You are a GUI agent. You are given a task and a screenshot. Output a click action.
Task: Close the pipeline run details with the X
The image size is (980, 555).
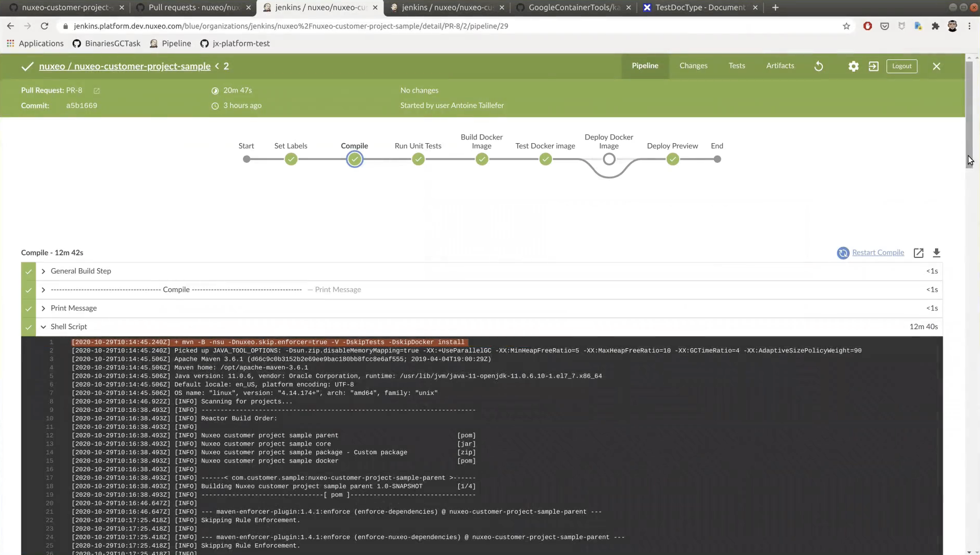coord(937,66)
